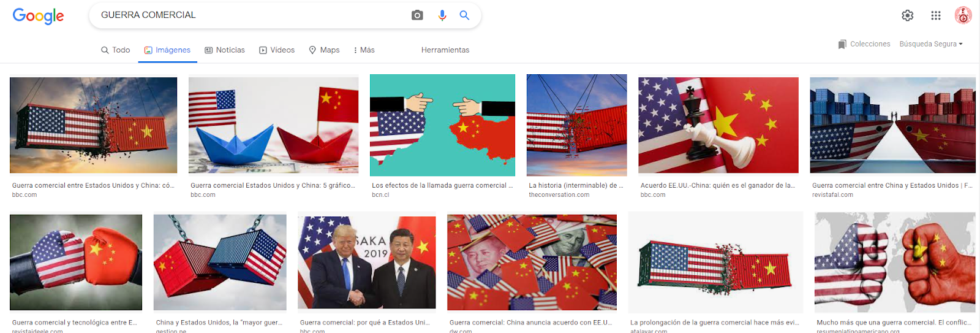Open the Trump and Xi handshake thumbnail

367,262
